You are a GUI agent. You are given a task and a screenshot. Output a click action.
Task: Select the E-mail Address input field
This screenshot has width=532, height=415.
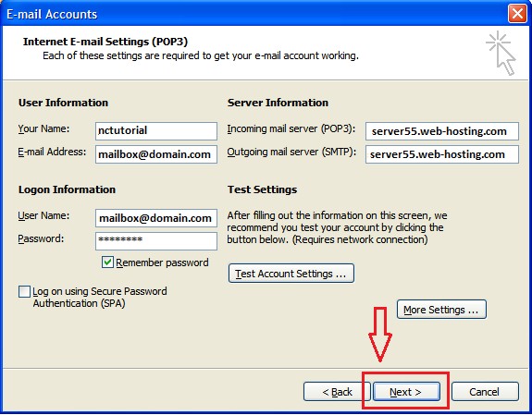(156, 154)
